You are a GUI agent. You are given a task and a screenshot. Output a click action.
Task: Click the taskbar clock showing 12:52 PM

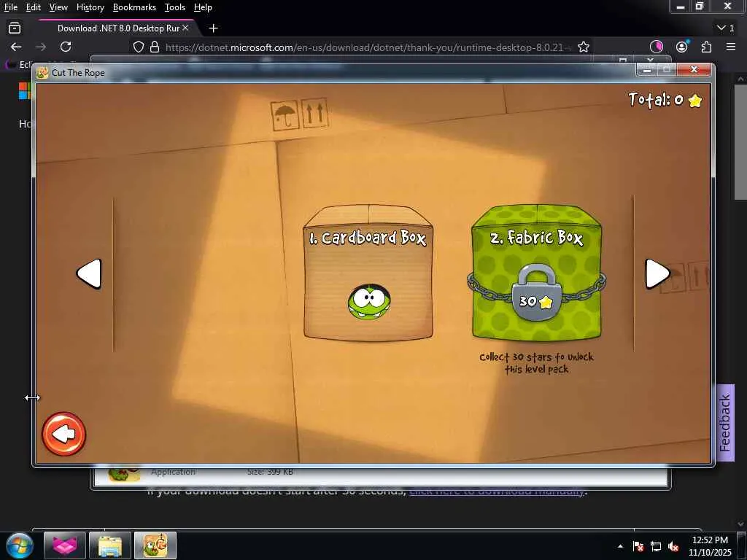pos(710,545)
